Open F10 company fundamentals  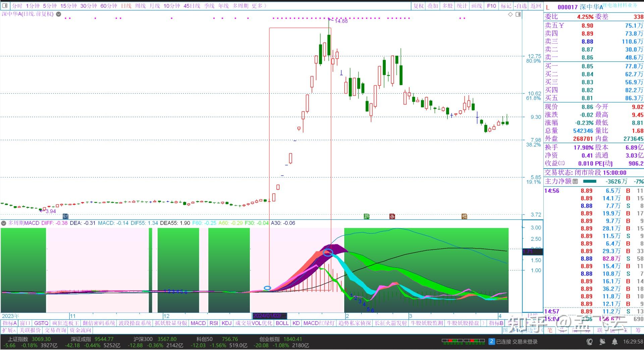[491, 6]
